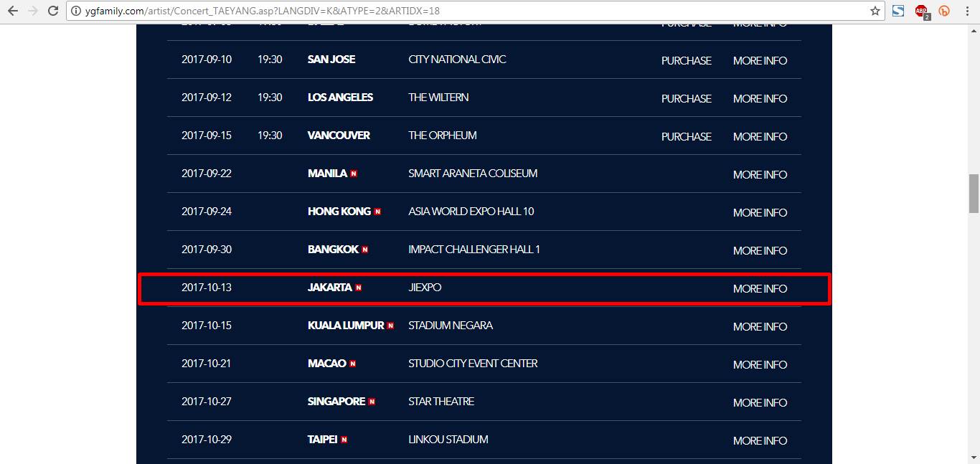Viewport: 980px width, 464px height.
Task: Select the TAIPEI city name
Action: pos(323,440)
